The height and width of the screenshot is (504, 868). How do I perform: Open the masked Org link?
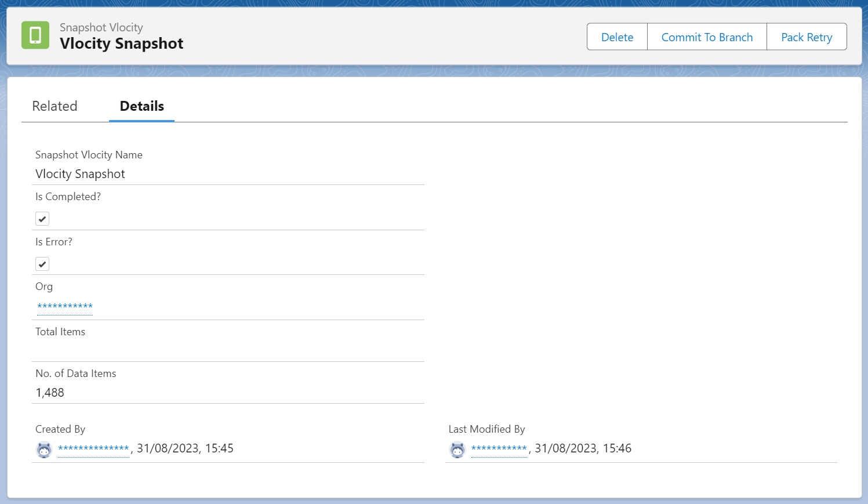(65, 306)
